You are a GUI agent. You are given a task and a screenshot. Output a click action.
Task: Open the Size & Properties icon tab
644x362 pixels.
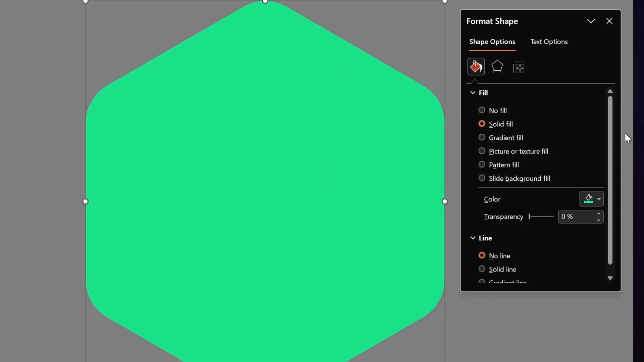519,67
